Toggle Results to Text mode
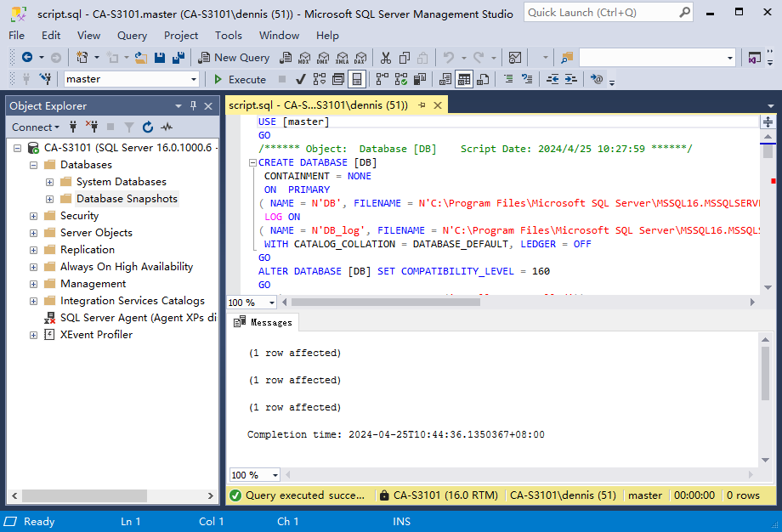The width and height of the screenshot is (782, 532). point(445,79)
